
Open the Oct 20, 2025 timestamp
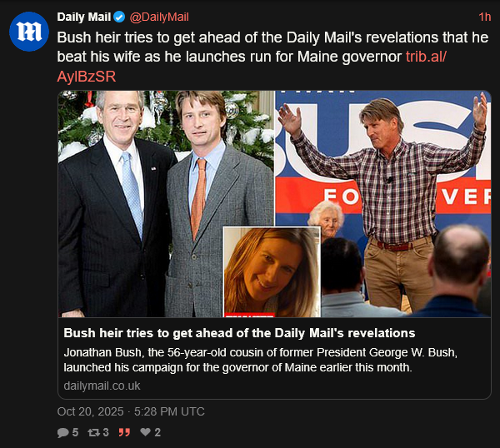(131, 411)
